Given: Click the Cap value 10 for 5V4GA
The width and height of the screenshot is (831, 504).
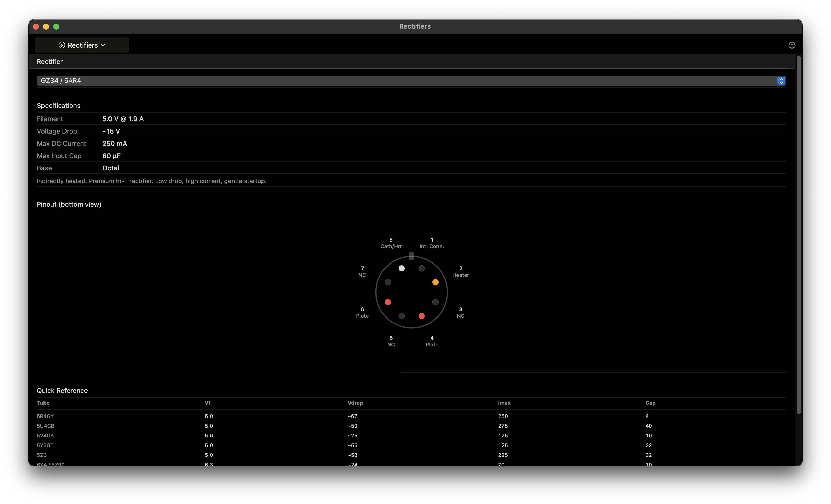Looking at the screenshot, I should (x=649, y=436).
